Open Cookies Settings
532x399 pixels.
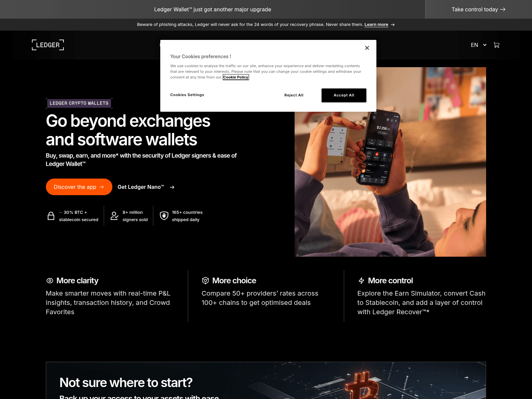(187, 95)
